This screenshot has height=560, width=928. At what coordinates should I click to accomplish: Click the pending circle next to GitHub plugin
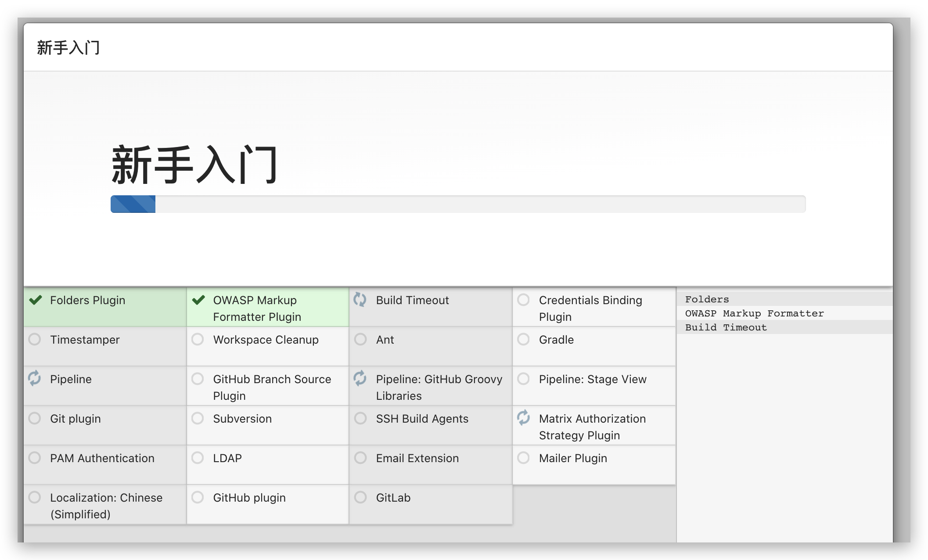point(198,497)
